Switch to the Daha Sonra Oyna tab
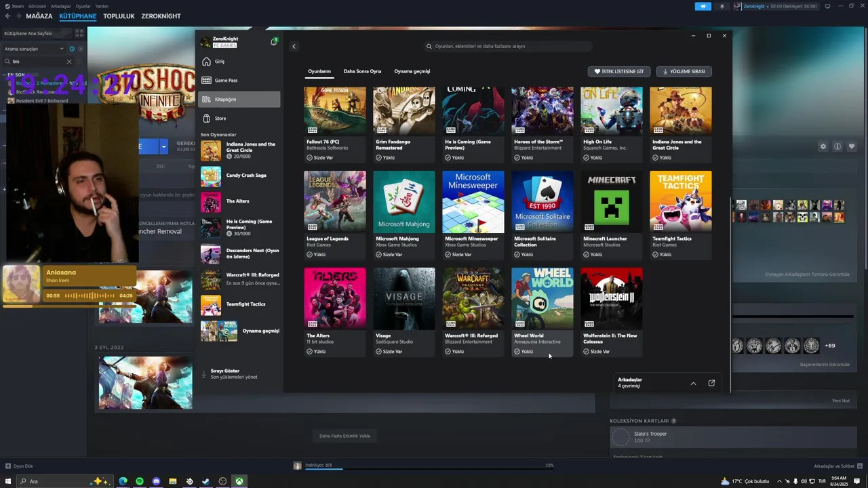The image size is (868, 488). [x=362, y=71]
